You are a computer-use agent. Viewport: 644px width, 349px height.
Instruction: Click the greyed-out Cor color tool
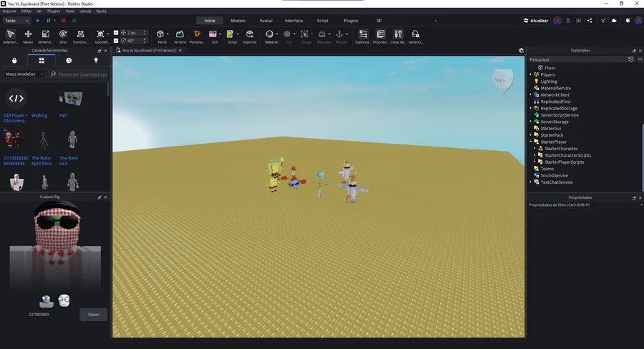289,36
